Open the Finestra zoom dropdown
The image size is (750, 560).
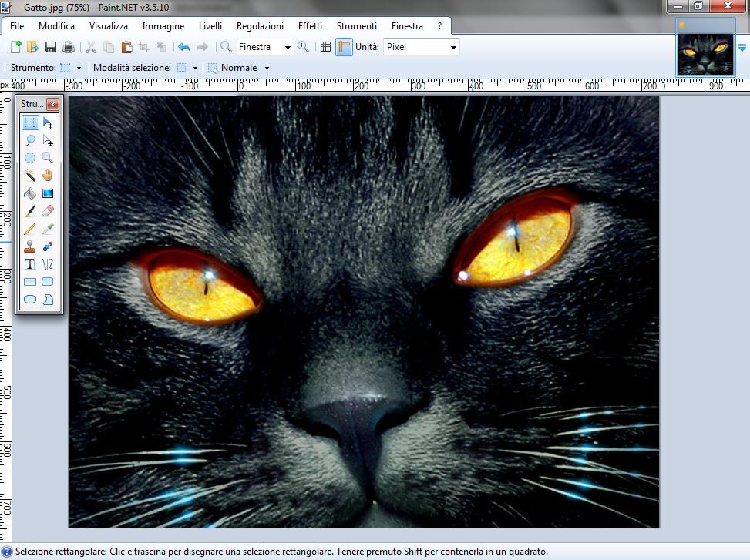coord(288,48)
